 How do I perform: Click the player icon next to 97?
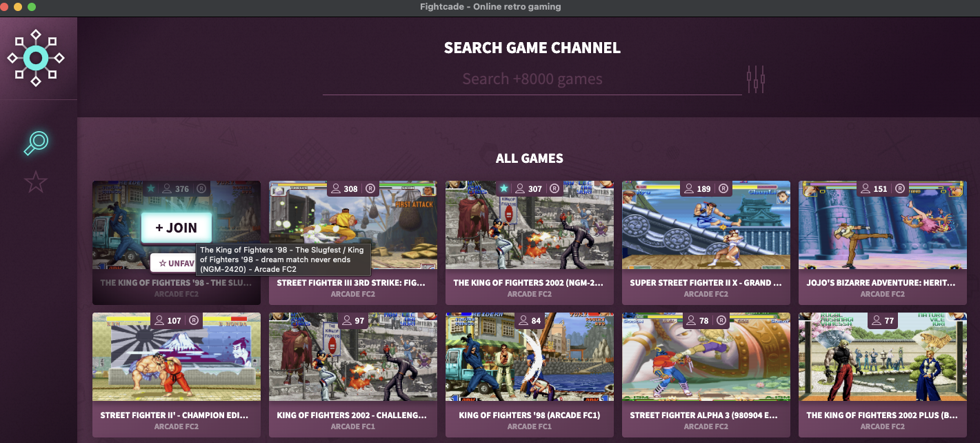(346, 320)
